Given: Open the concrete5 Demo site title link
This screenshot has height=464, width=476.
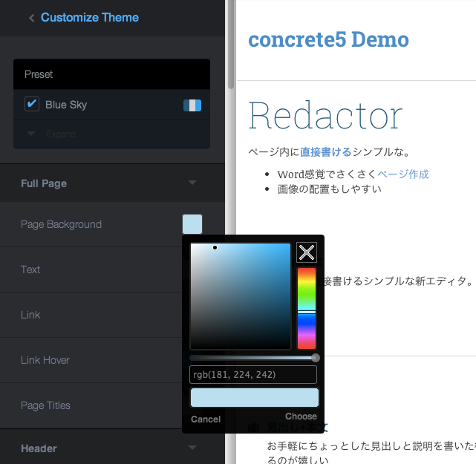Looking at the screenshot, I should pyautogui.click(x=328, y=39).
